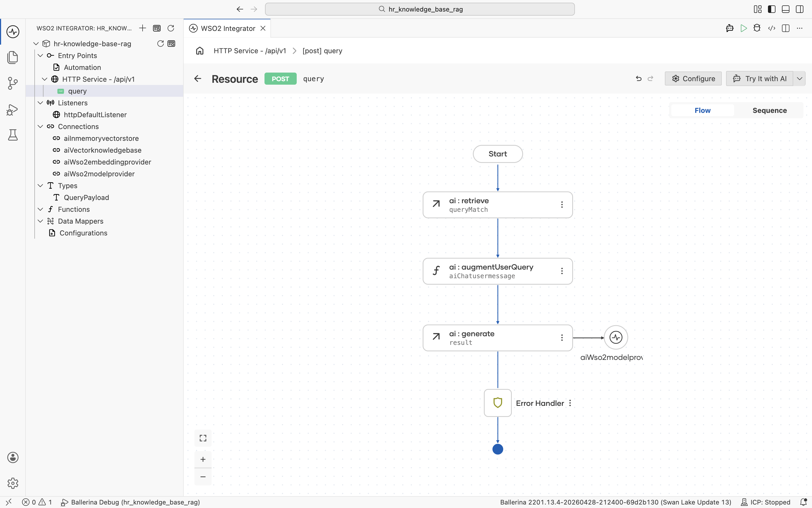Open the Automation entry point
Viewport: 812px width, 508px height.
click(x=105, y=67)
